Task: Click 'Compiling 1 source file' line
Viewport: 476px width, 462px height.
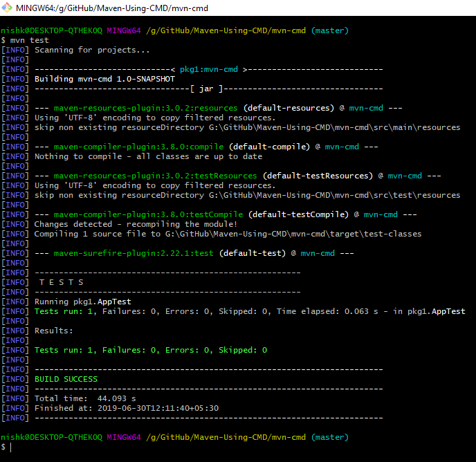Action: [228, 234]
